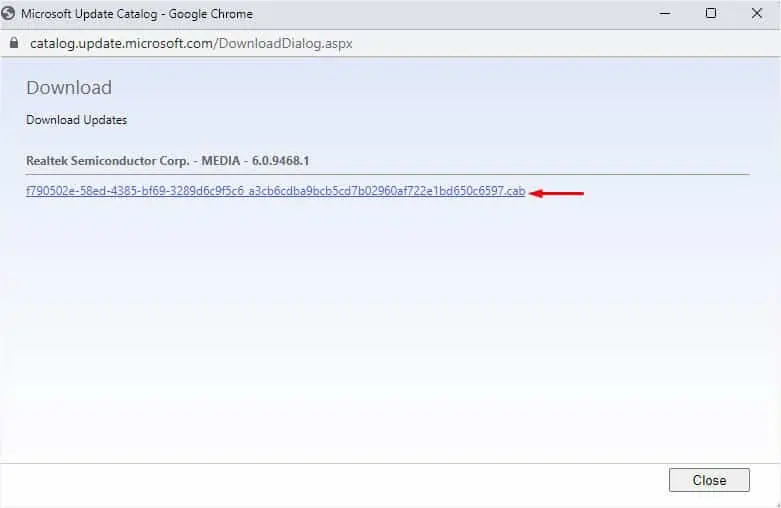Click the lock icon in address bar
Image resolution: width=781 pixels, height=508 pixels.
click(x=14, y=43)
